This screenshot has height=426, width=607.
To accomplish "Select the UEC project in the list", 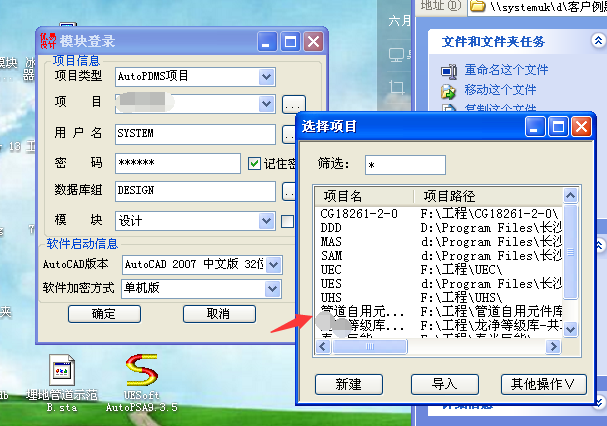I will tap(331, 270).
